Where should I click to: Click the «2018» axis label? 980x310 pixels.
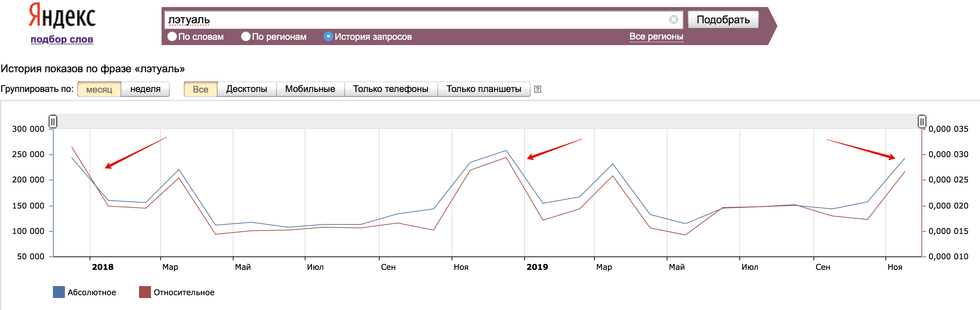[x=103, y=267]
